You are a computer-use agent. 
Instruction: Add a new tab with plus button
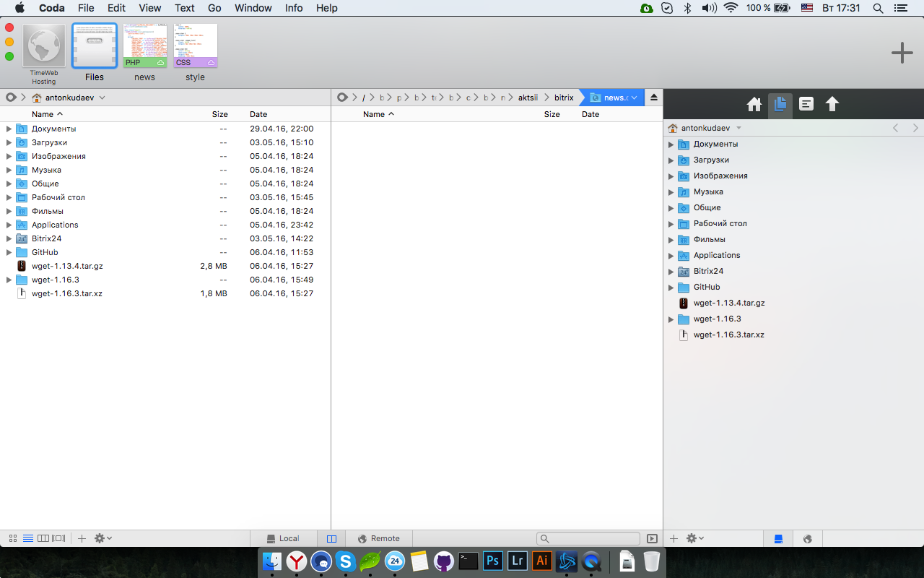[x=902, y=53]
